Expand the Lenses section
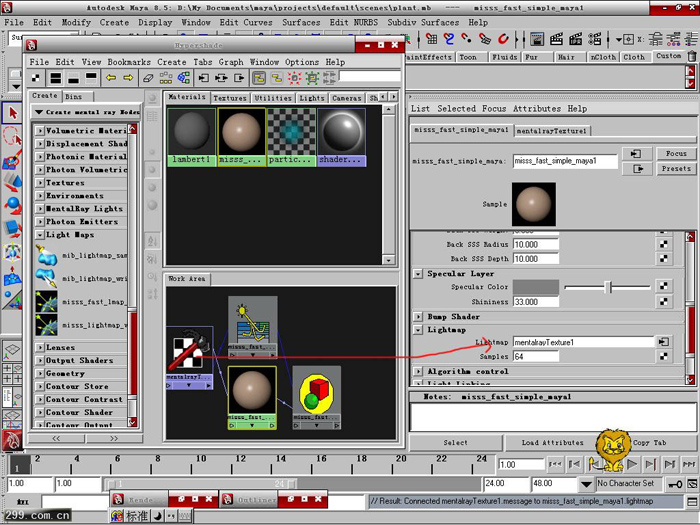The width and height of the screenshot is (700, 525). [x=40, y=347]
